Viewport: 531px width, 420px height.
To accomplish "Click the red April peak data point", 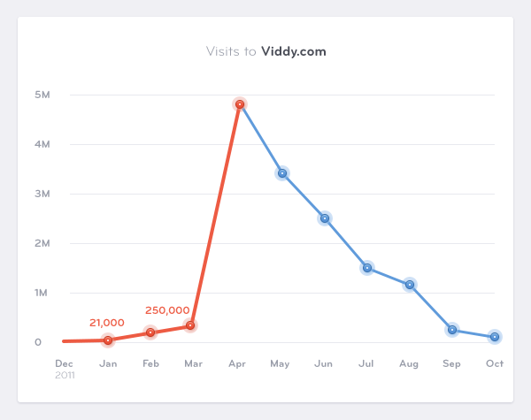I will tap(239, 104).
